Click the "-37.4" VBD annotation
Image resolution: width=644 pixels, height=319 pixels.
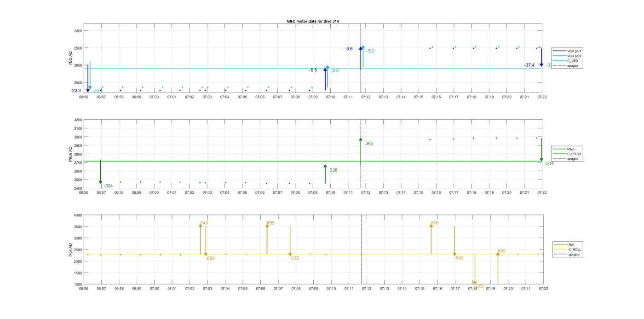pyautogui.click(x=529, y=65)
